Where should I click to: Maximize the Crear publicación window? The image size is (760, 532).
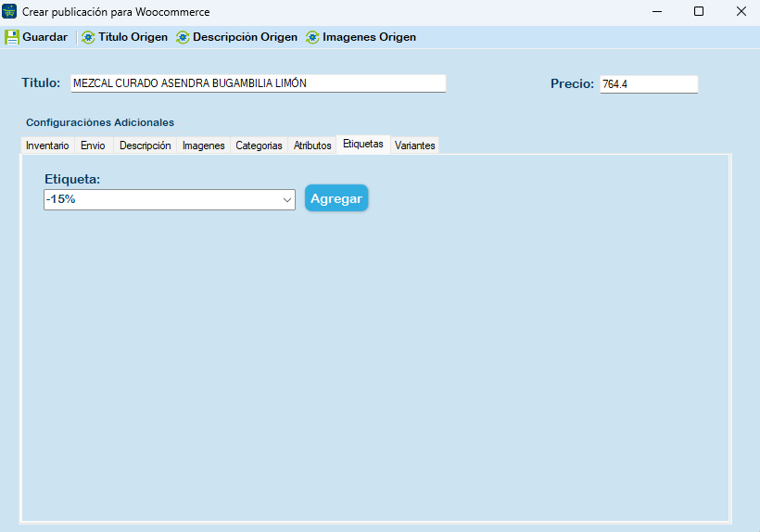699,11
